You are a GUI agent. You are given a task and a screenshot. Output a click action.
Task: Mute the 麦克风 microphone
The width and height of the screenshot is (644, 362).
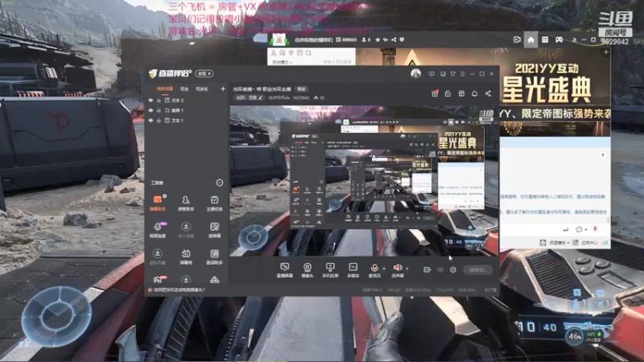374,269
